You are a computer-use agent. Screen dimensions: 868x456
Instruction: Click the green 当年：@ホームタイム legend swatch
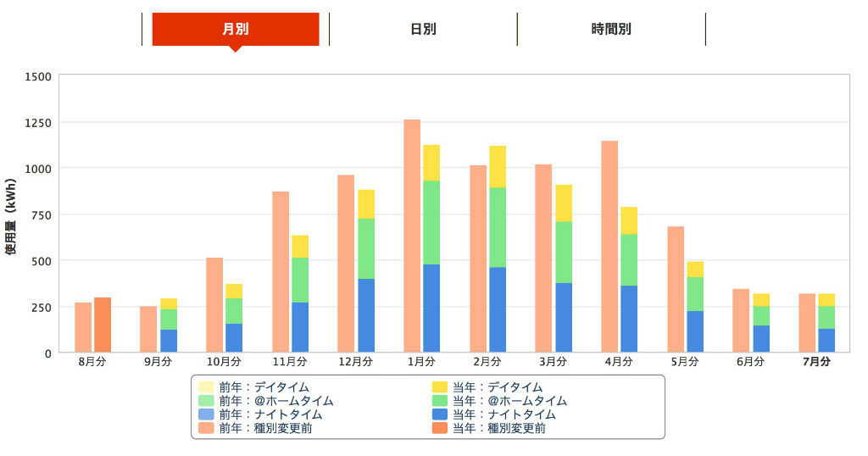[440, 401]
